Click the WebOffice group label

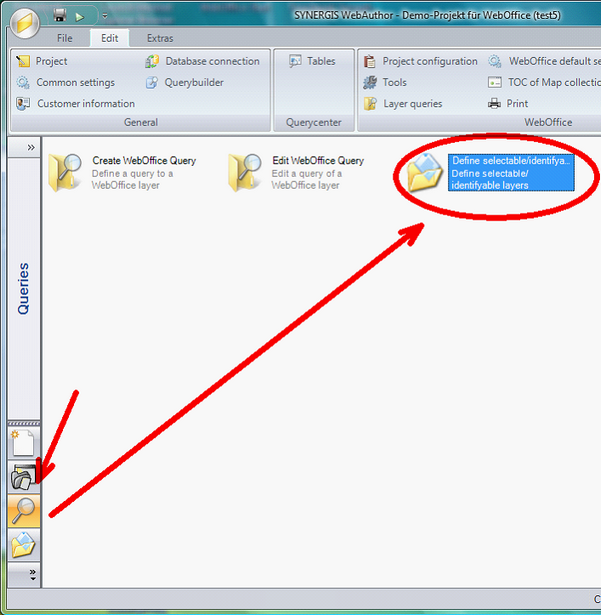548,122
